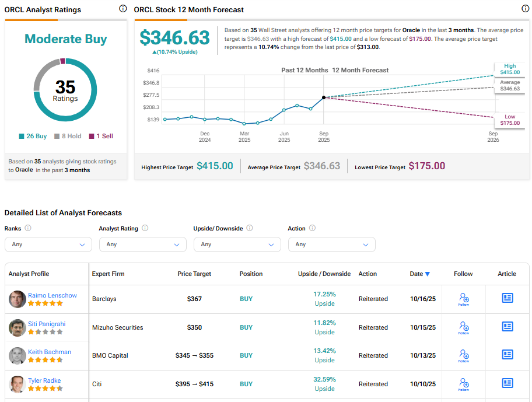
Task: Open article for BMO Capital rating
Action: [x=508, y=355]
